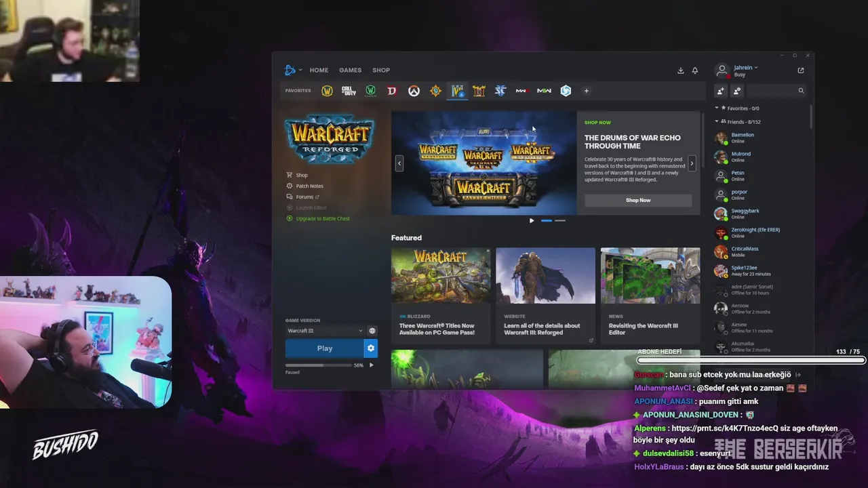Select friend Petsn
This screenshot has width=868, height=488.
tap(759, 176)
